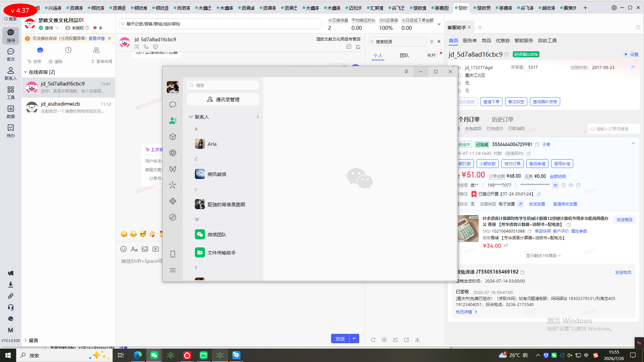
Task: Switch to 自助工具 tab
Action: tap(547, 41)
